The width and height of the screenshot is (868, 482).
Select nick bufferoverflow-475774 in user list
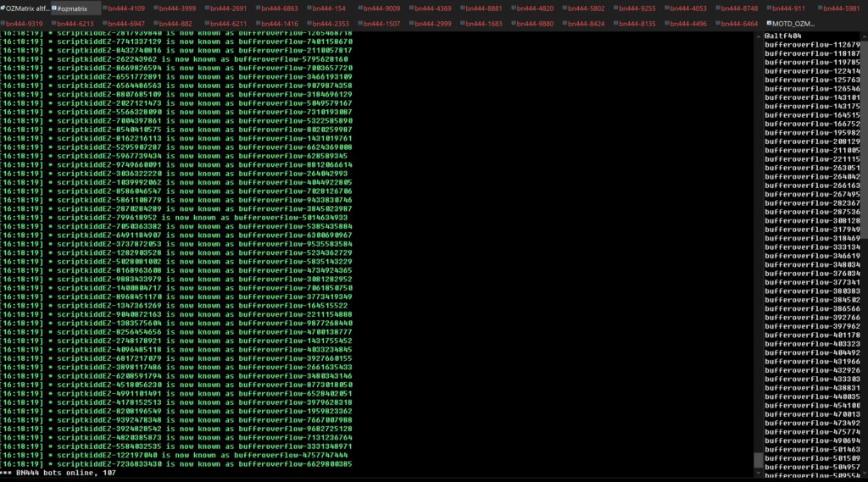tap(812, 432)
